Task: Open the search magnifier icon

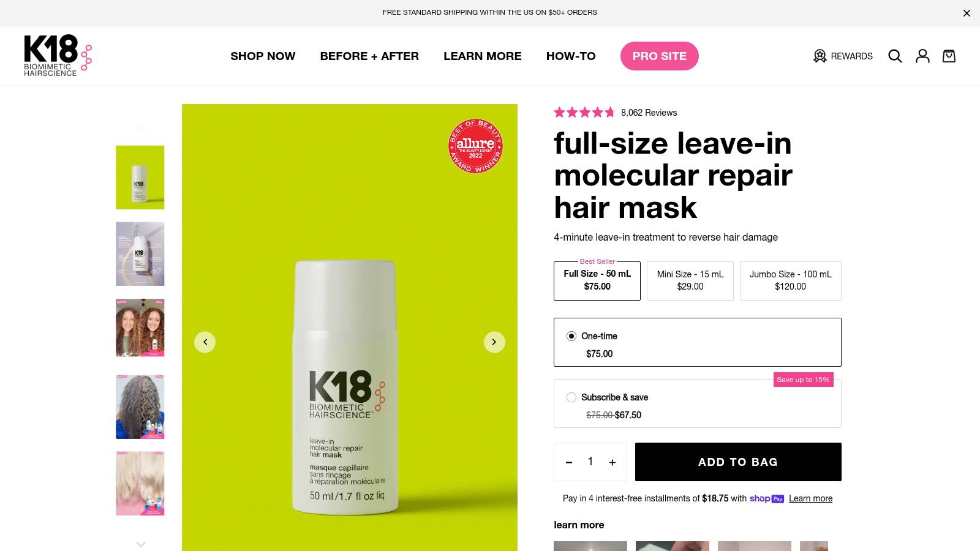Action: click(x=895, y=56)
